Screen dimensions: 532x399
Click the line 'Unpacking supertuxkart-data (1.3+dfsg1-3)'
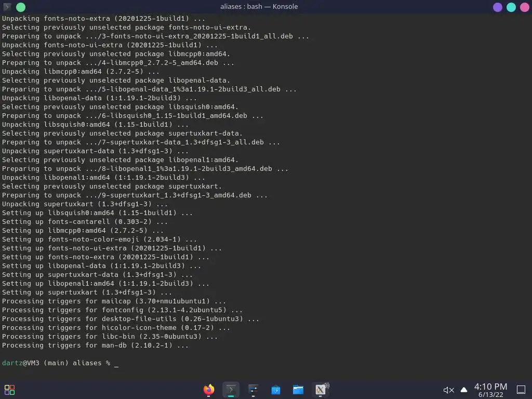coord(95,151)
